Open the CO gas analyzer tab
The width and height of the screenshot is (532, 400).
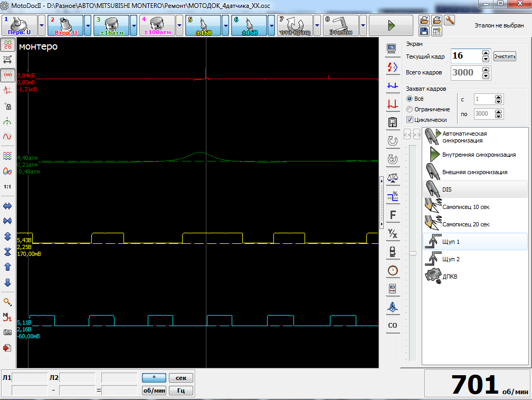392,326
